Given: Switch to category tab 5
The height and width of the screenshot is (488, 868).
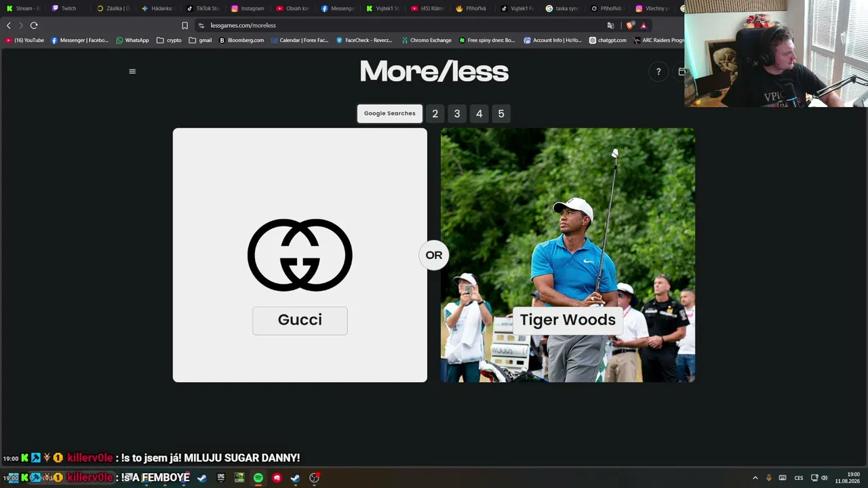Looking at the screenshot, I should (x=501, y=113).
